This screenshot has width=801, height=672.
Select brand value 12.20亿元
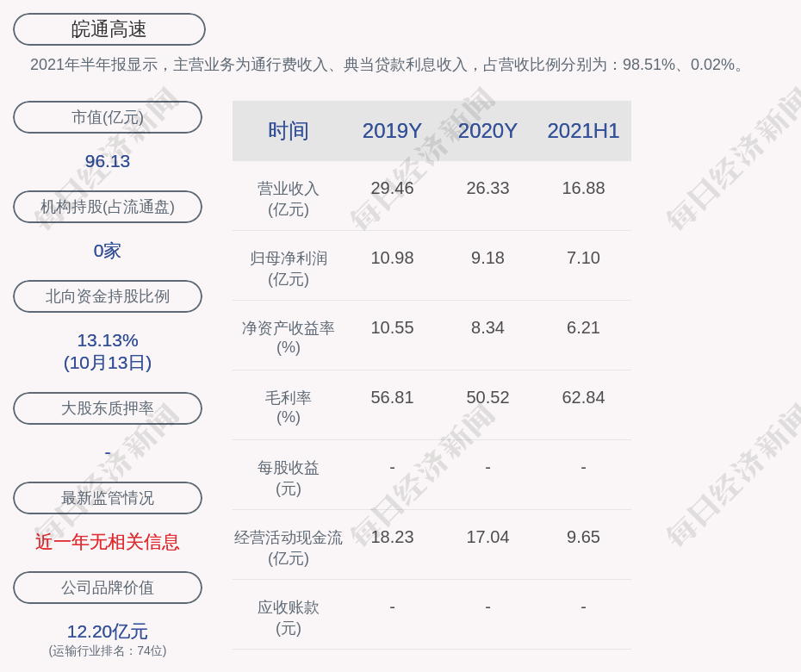(x=108, y=632)
